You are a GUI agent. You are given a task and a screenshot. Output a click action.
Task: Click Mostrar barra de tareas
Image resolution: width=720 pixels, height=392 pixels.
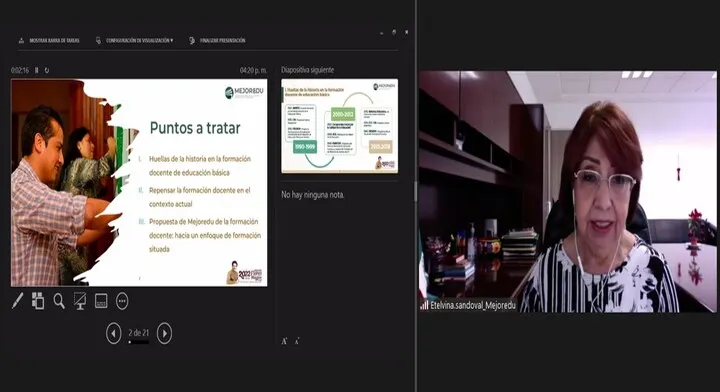point(49,40)
